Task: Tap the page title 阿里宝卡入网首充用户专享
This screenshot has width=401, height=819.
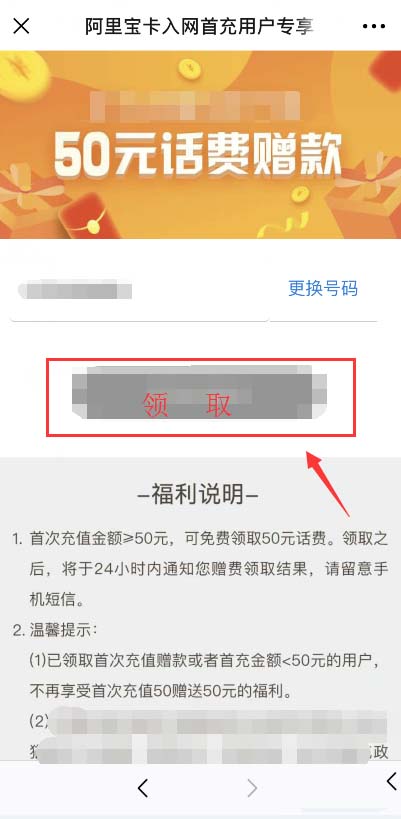Action: pyautogui.click(x=199, y=26)
